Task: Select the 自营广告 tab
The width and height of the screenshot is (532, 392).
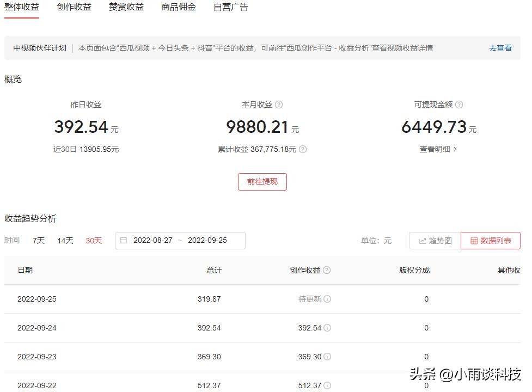Action: pyautogui.click(x=230, y=7)
